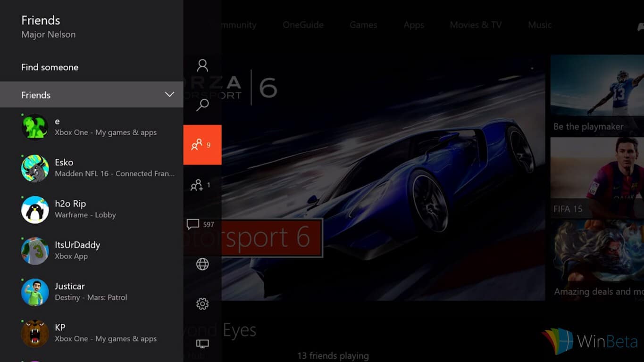This screenshot has width=644, height=362.
Task: Click the globe network icon
Action: (x=202, y=264)
